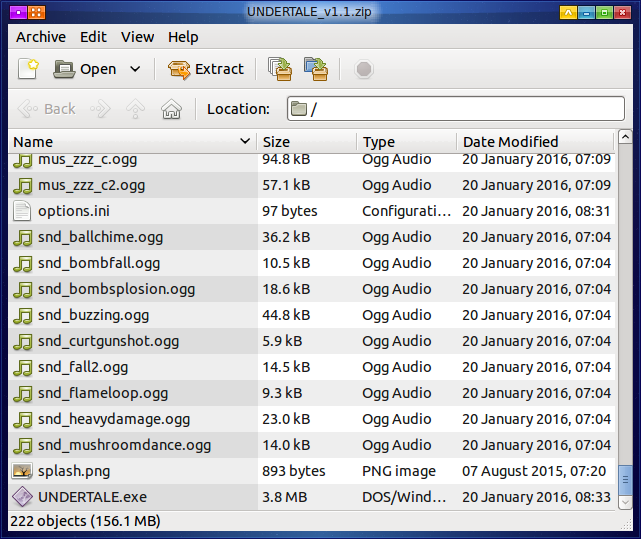641x539 pixels.
Task: Minimize the UNDERTALE_v1.1.zip window
Action: (x=586, y=13)
